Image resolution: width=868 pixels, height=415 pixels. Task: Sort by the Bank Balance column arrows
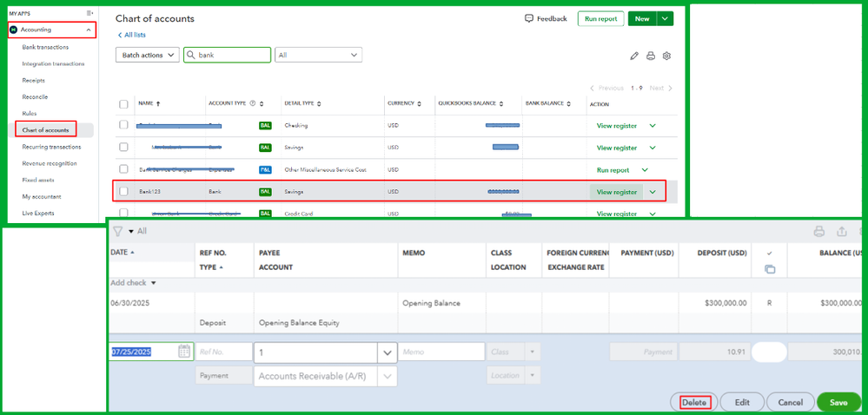pos(568,103)
